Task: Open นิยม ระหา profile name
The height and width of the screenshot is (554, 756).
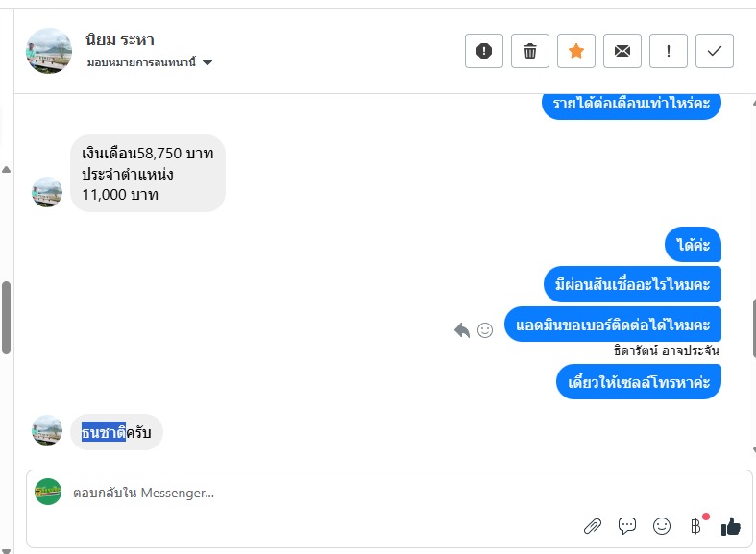Action: coord(119,40)
